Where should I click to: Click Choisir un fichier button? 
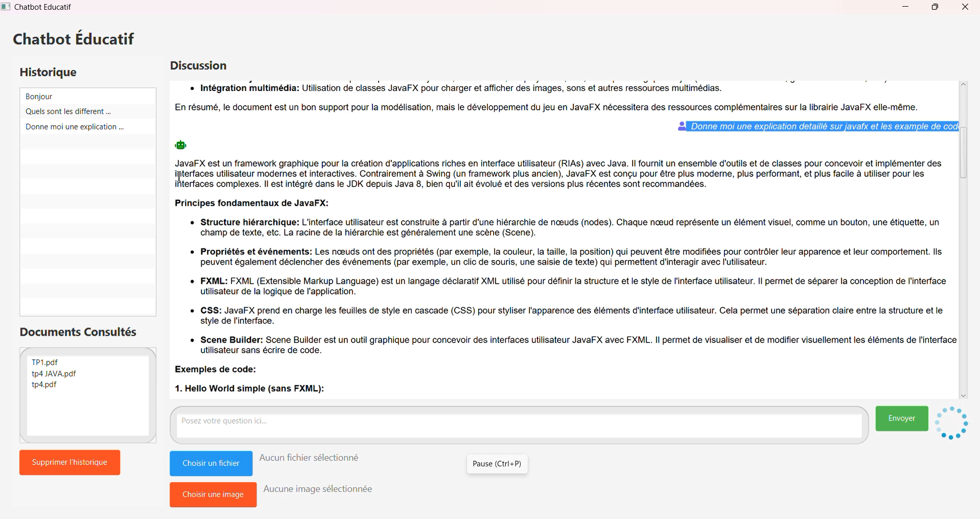(x=211, y=463)
